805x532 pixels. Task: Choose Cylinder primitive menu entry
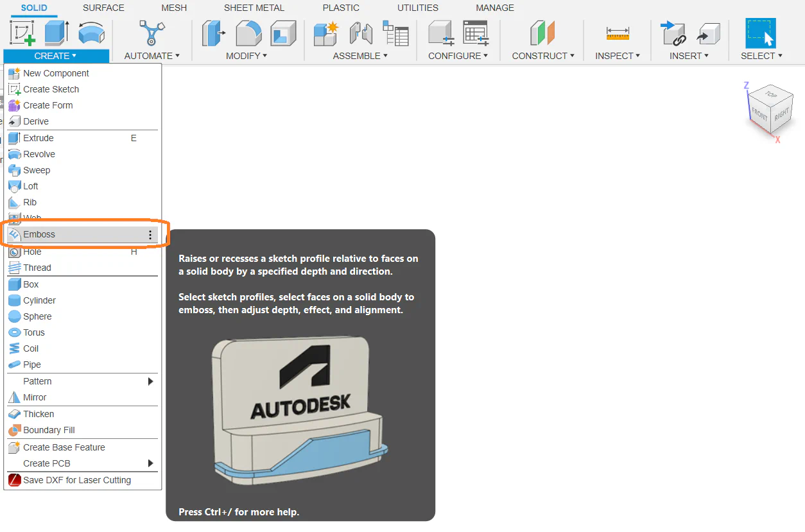82,300
